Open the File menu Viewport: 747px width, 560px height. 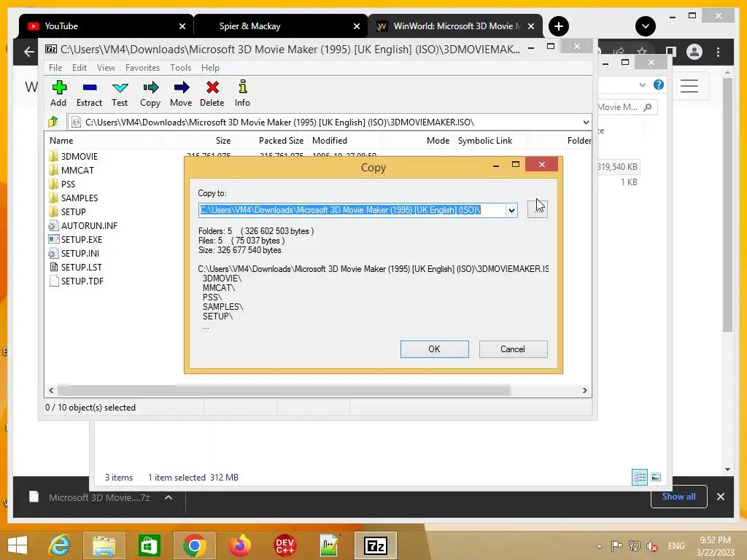coord(55,68)
